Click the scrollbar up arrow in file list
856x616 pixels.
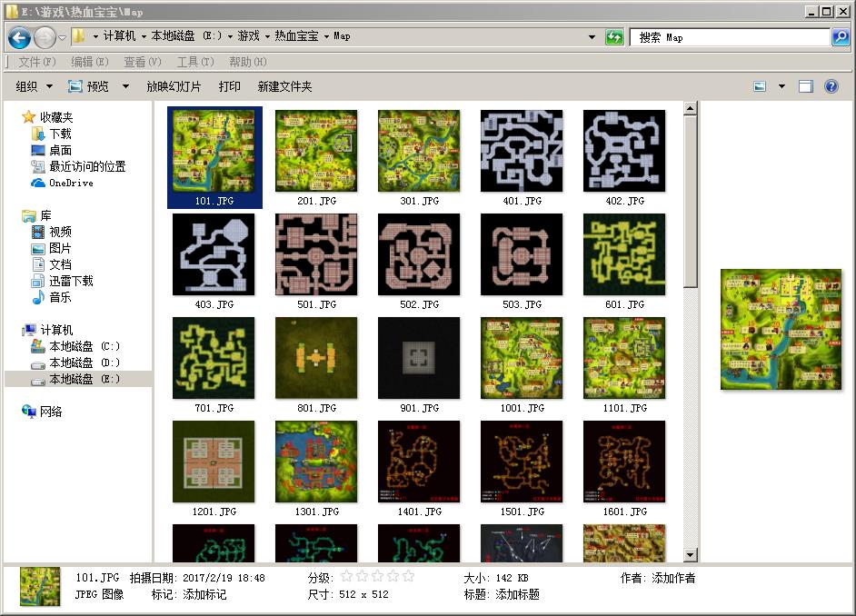690,108
